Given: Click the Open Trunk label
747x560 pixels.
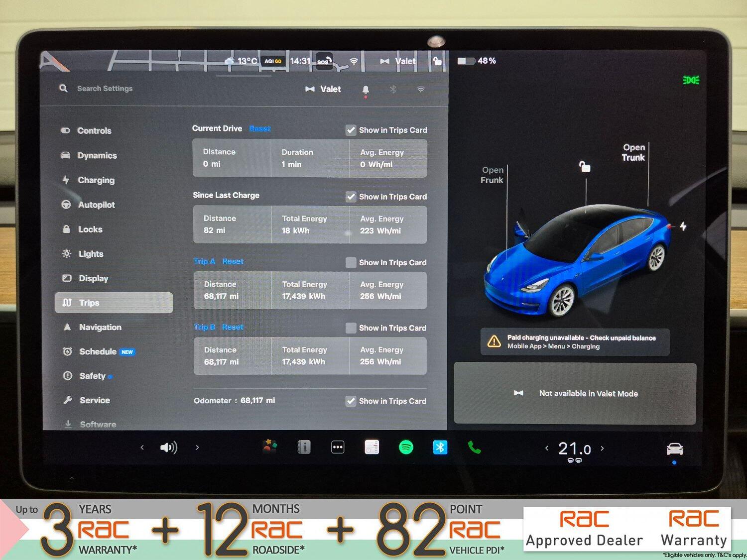Looking at the screenshot, I should 633,152.
